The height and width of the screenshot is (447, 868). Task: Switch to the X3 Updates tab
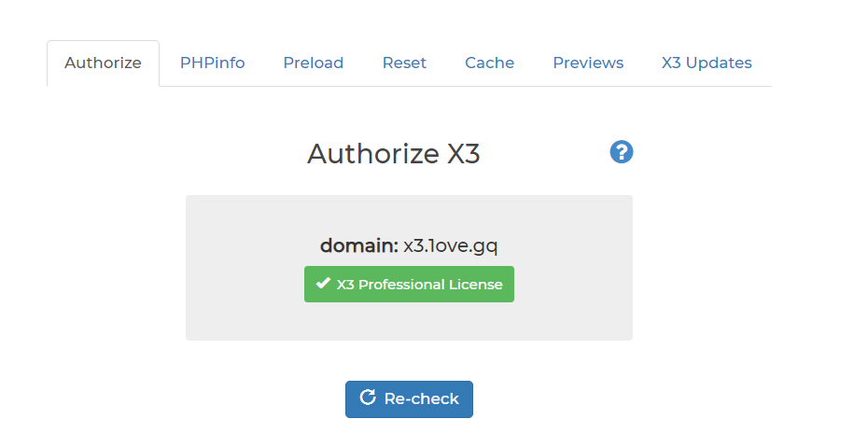pyautogui.click(x=707, y=63)
